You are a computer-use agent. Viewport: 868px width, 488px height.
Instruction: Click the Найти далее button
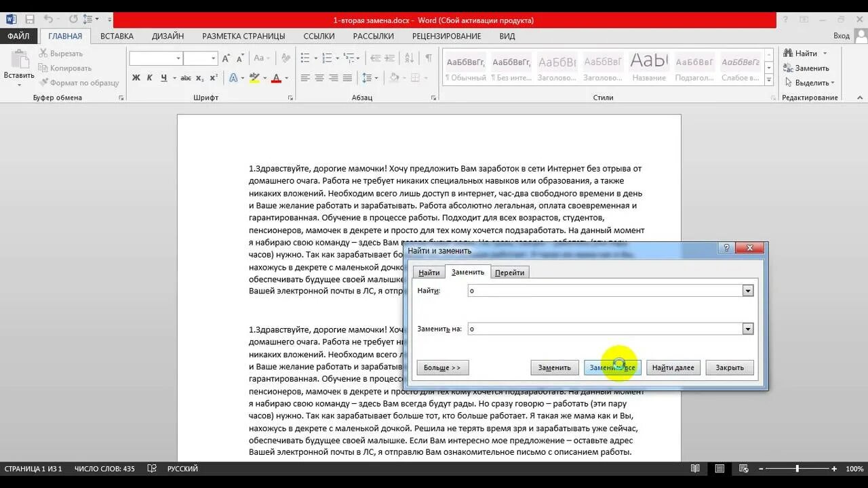(x=673, y=367)
